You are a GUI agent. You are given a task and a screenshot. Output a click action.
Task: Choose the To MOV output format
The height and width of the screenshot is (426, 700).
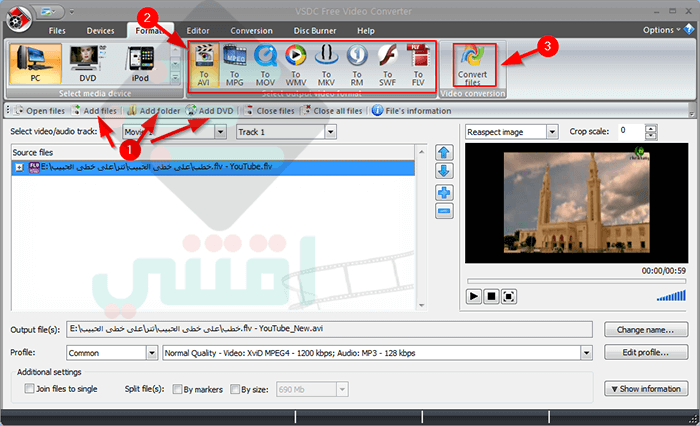[x=265, y=65]
